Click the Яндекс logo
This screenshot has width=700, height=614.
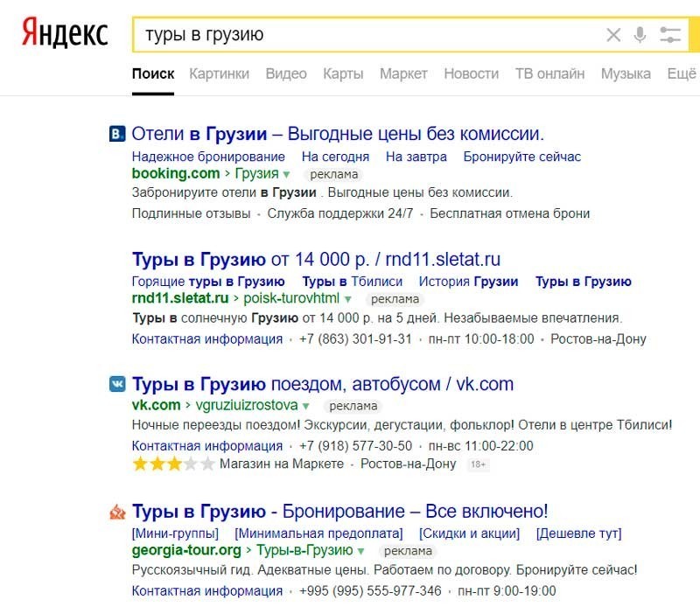click(x=65, y=34)
